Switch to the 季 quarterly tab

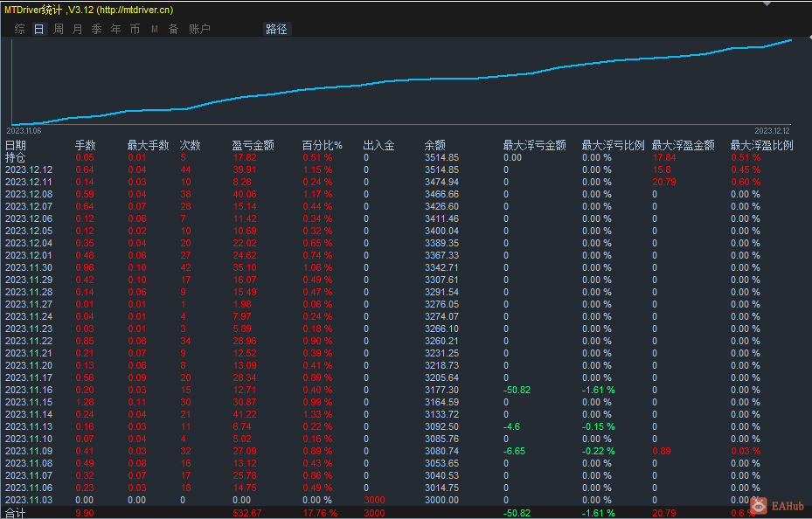(96, 29)
